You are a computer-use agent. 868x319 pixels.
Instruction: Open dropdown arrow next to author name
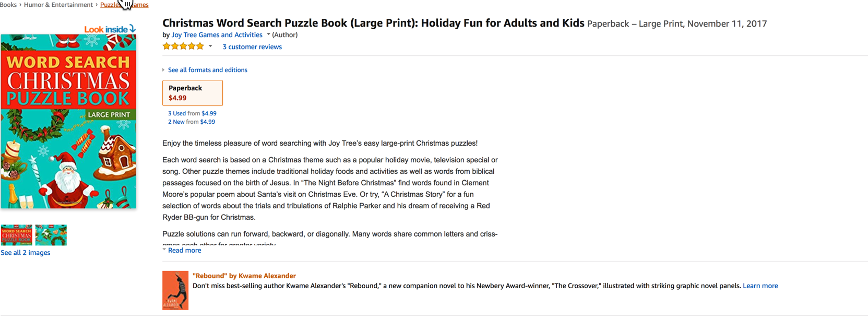pos(268,34)
